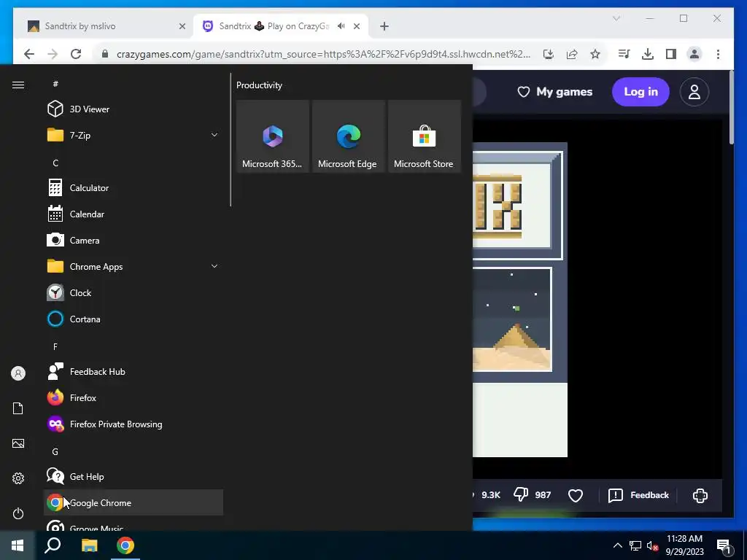Click the C letter group header
Screen dimensions: 747x560
(55, 163)
